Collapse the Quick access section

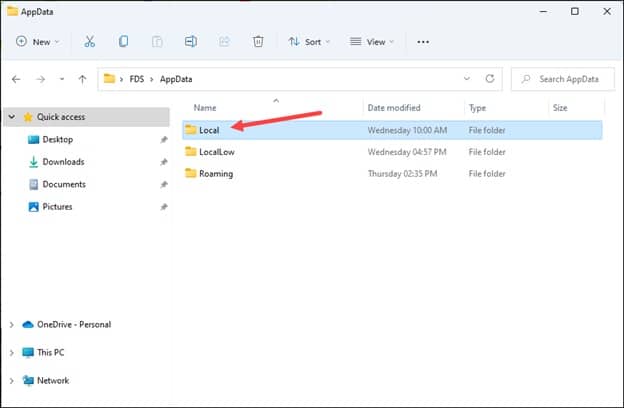[12, 117]
